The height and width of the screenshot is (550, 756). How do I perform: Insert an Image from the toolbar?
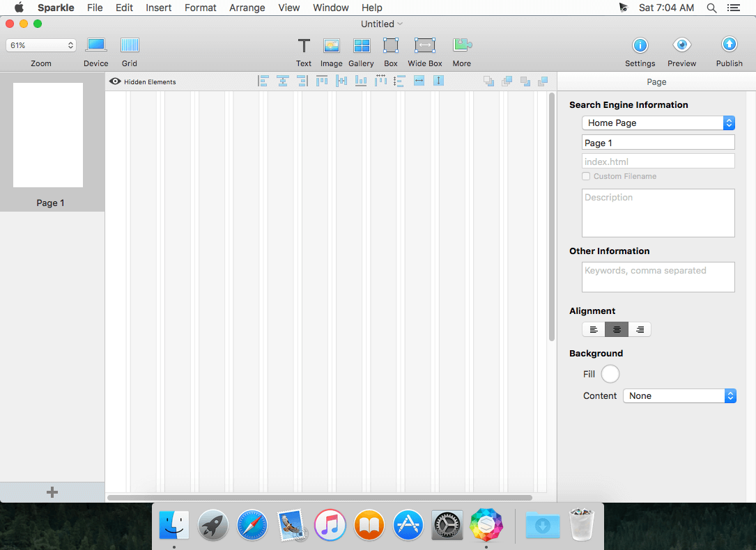(331, 46)
